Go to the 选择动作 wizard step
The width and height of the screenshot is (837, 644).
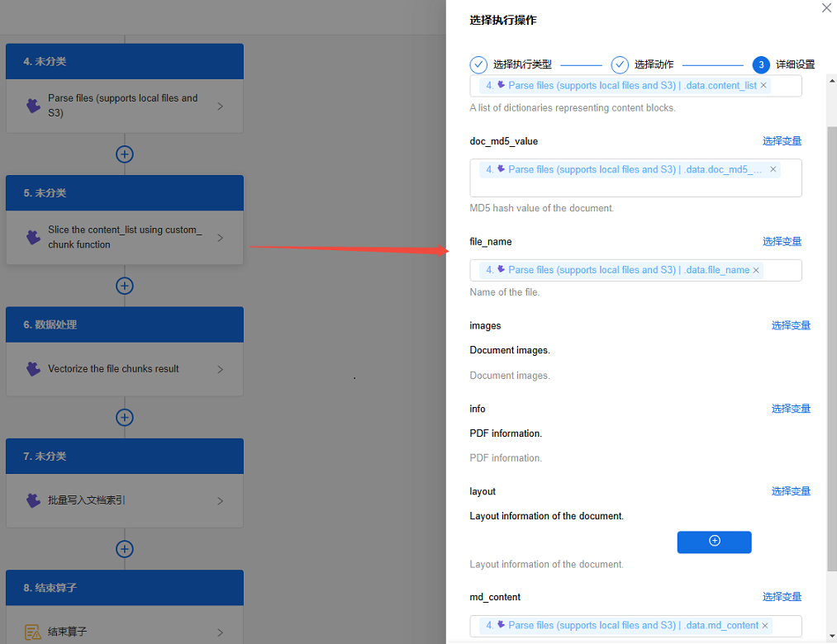pos(654,64)
